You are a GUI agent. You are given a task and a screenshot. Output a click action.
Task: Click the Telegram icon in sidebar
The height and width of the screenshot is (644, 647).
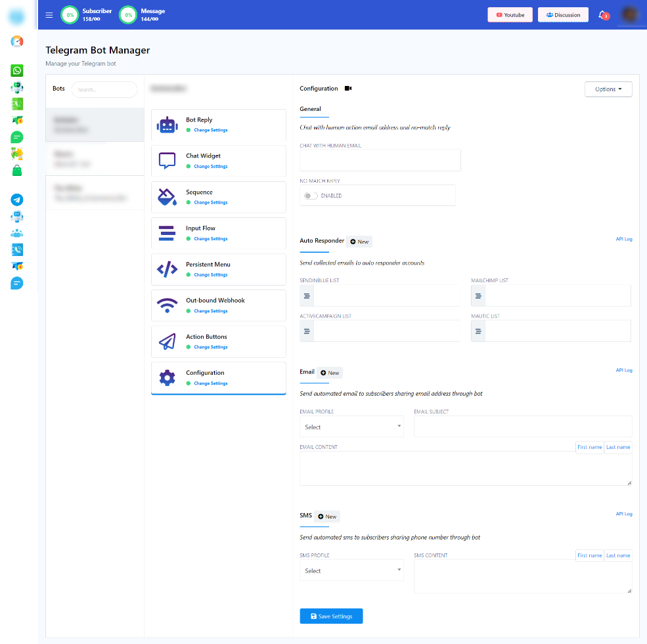pyautogui.click(x=17, y=200)
